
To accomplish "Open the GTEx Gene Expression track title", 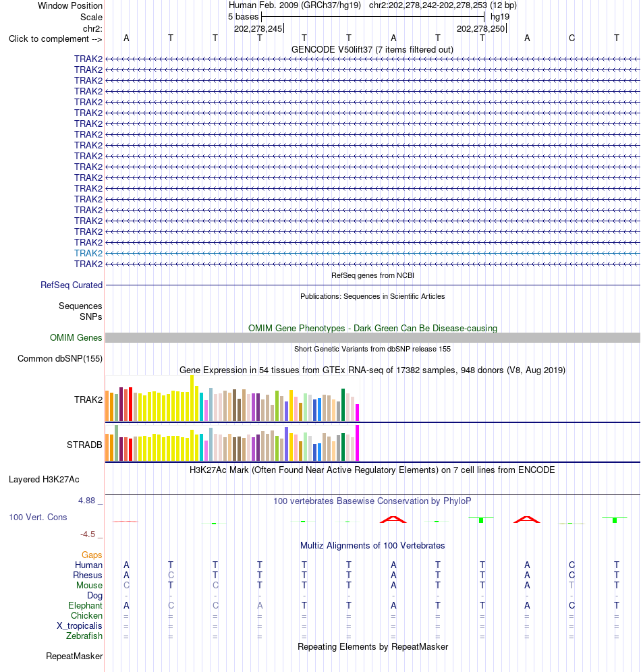I will (372, 370).
